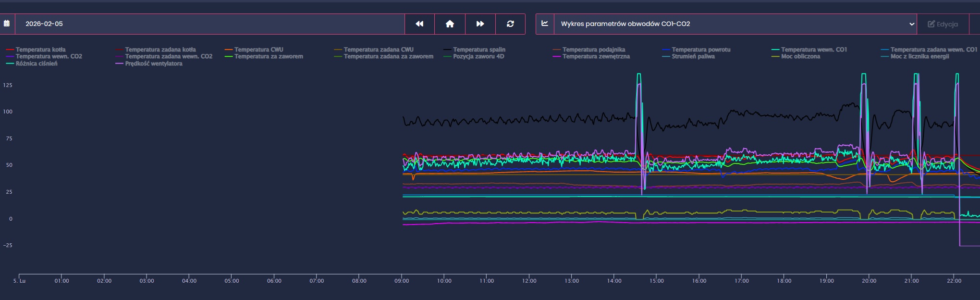Refresh the chart with the reload icon
Viewport: 980px width, 300px height.
point(510,24)
